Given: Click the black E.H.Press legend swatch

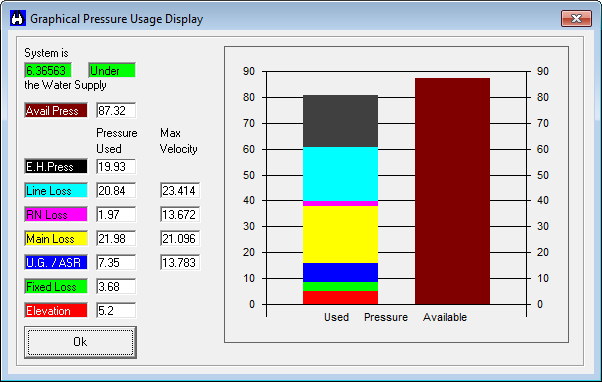Looking at the screenshot, I should pyautogui.click(x=56, y=167).
